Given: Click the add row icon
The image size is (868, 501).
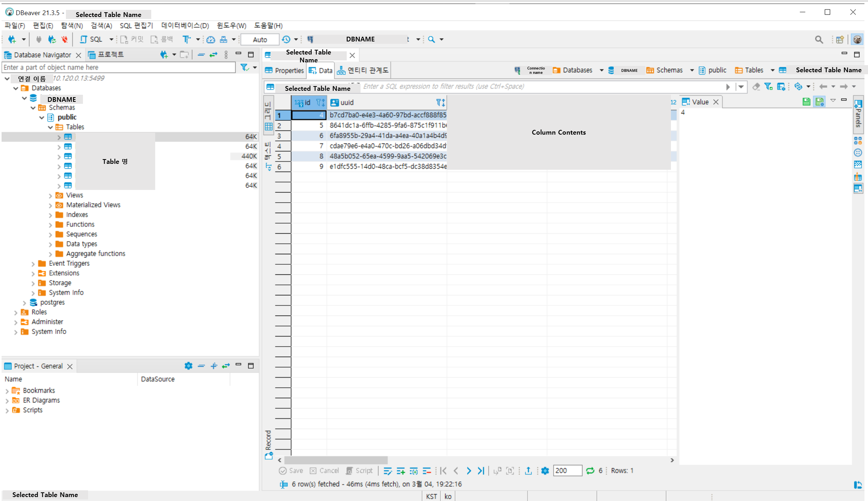Looking at the screenshot, I should tap(400, 471).
